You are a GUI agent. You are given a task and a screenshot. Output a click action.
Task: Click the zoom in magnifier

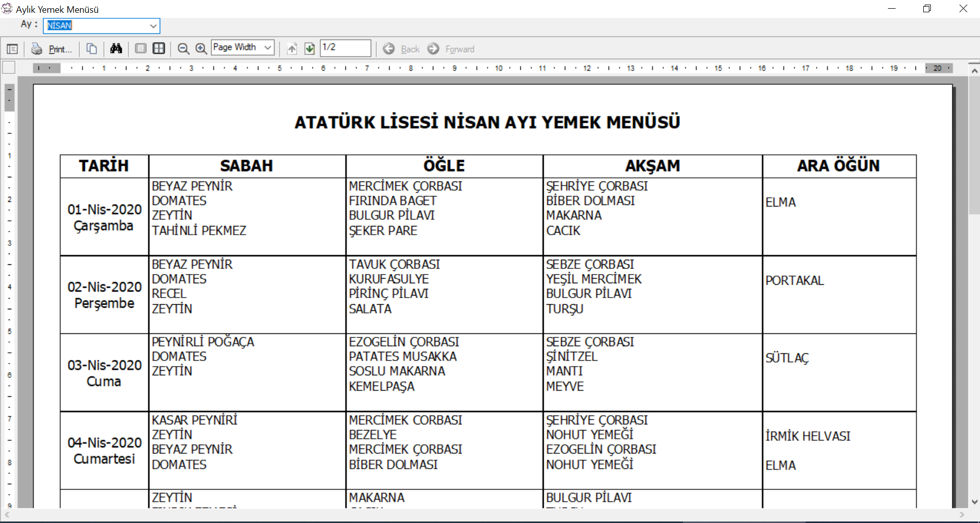pos(201,49)
